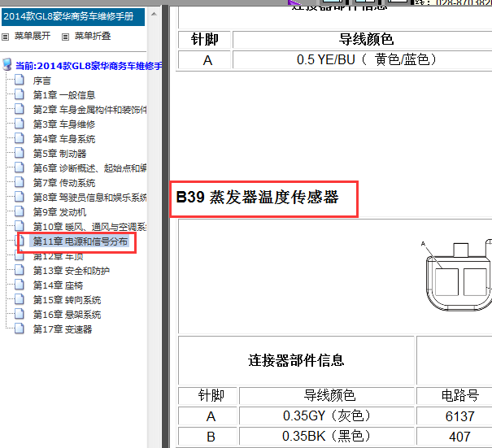Click the 2014款GL8豪华商务车维修手册 title banner
Image resolution: width=492 pixels, height=448 pixels.
(73, 16)
